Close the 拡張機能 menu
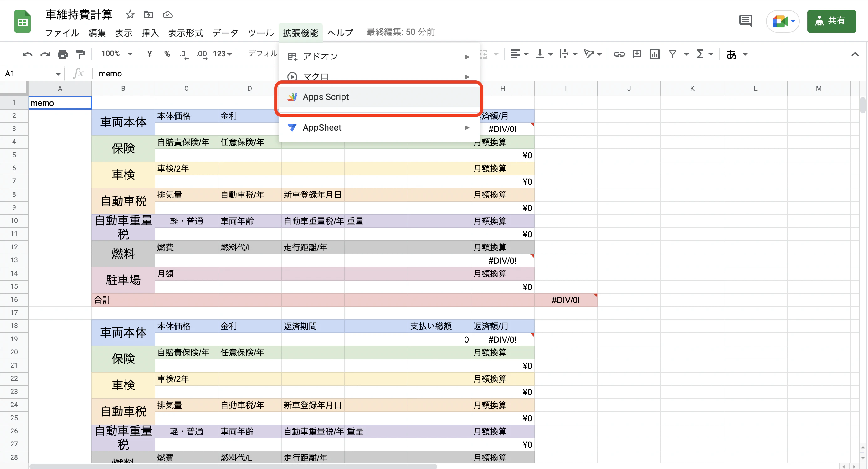 coord(300,33)
